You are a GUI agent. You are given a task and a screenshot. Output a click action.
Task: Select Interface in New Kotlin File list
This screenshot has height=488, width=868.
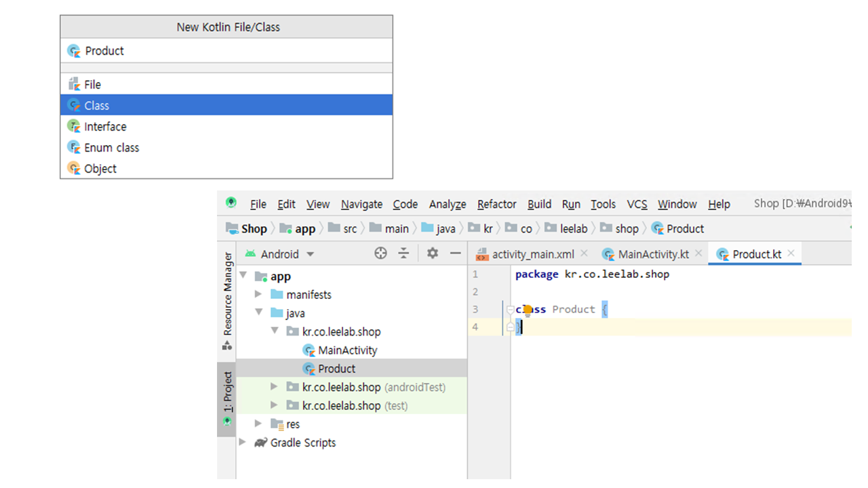point(105,127)
